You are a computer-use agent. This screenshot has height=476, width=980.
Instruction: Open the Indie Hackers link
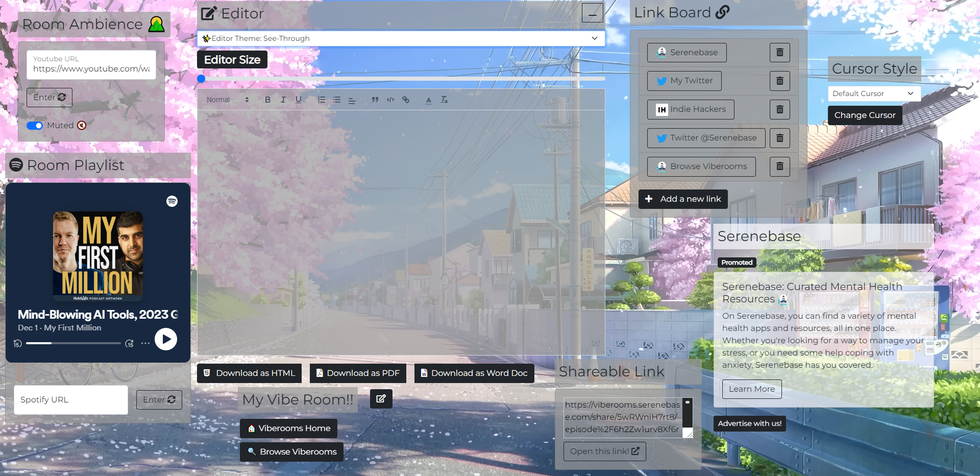coord(691,109)
